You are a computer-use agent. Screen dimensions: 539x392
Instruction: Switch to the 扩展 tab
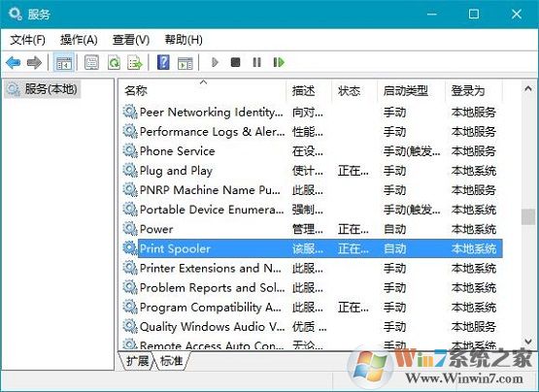pyautogui.click(x=137, y=361)
